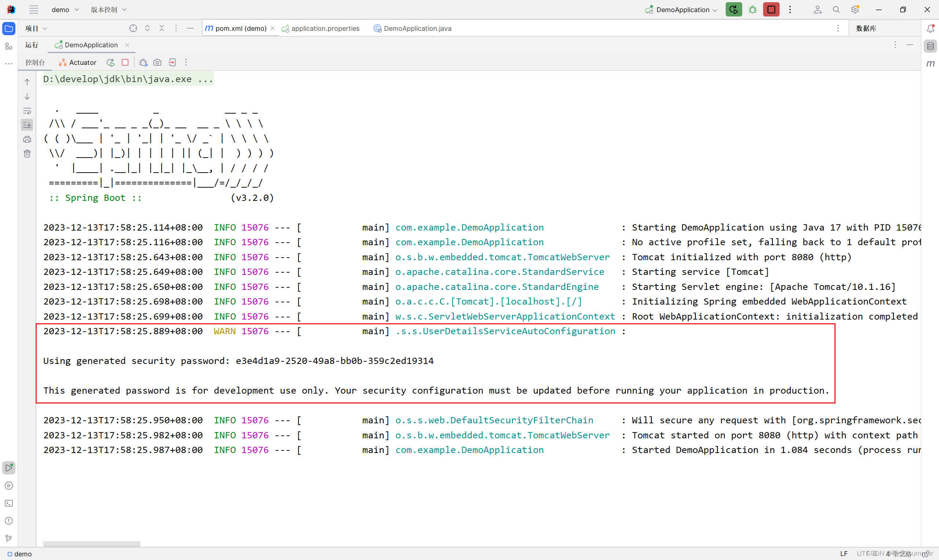Select the opened file in the project tree with target icon

pos(133,28)
